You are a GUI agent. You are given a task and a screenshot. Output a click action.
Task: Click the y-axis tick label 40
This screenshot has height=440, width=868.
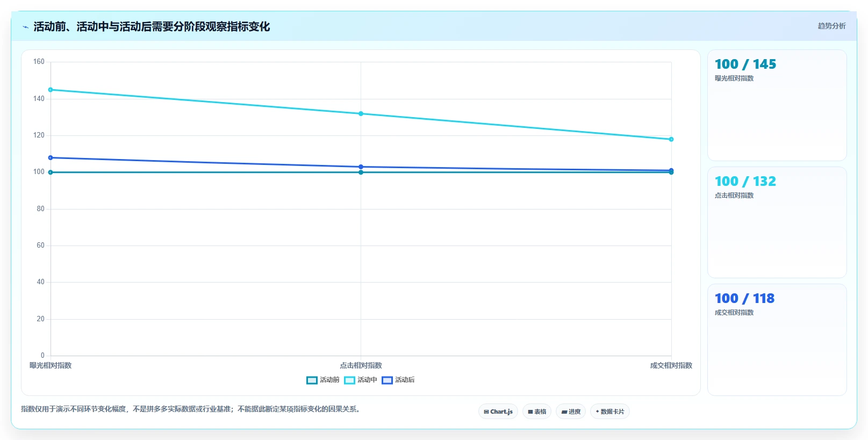tap(41, 282)
